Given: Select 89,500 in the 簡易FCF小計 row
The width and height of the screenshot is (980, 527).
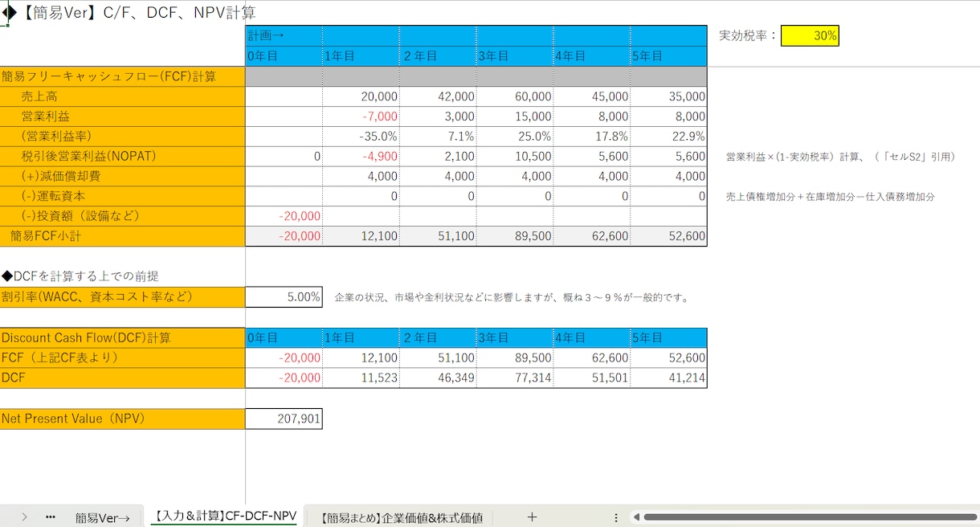Looking at the screenshot, I should [515, 236].
